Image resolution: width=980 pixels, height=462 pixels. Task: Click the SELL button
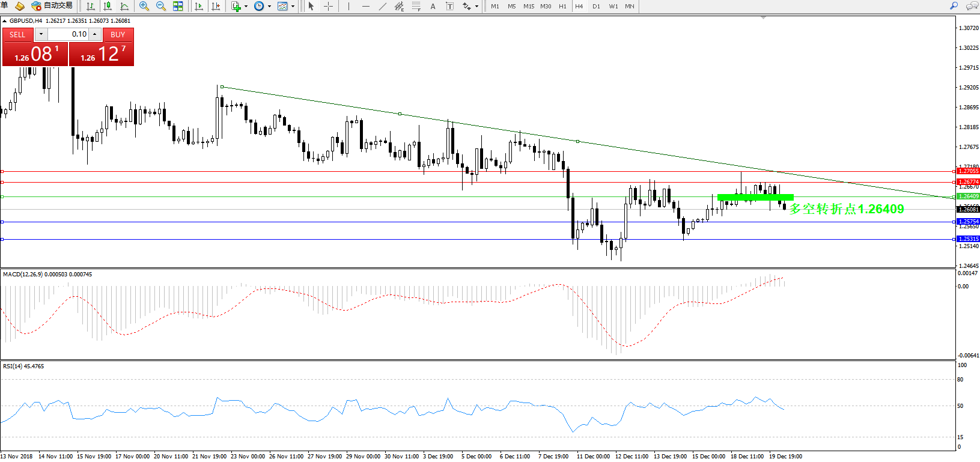coord(17,34)
